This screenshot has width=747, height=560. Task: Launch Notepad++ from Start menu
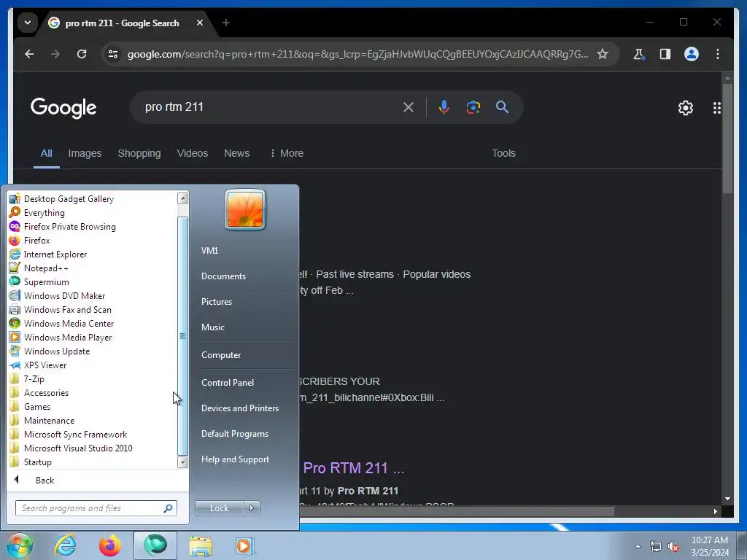pyautogui.click(x=46, y=268)
